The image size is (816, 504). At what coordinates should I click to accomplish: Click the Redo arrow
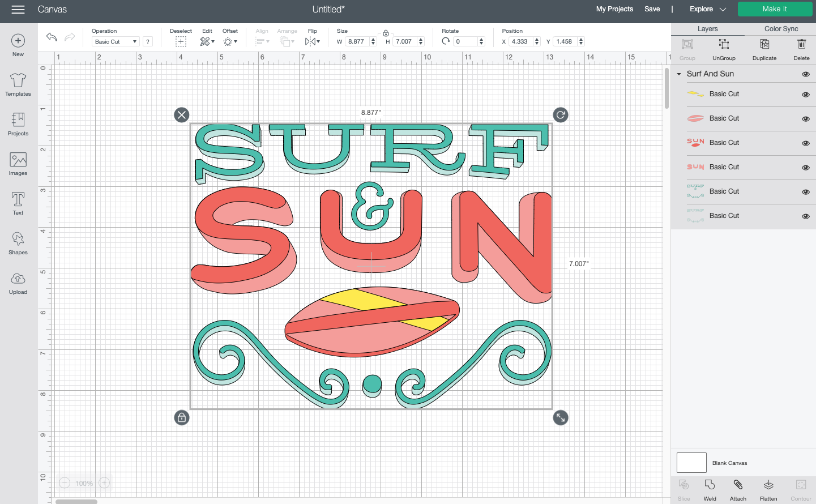(x=70, y=37)
